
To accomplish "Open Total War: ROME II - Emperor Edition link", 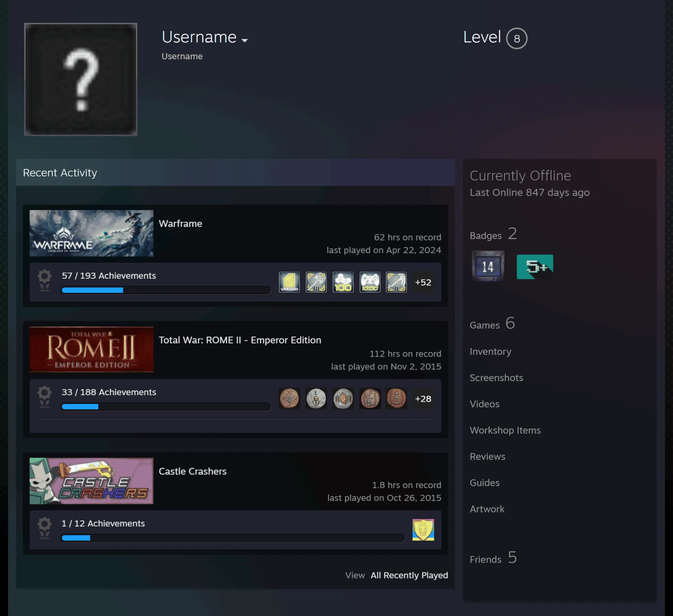I will (240, 340).
